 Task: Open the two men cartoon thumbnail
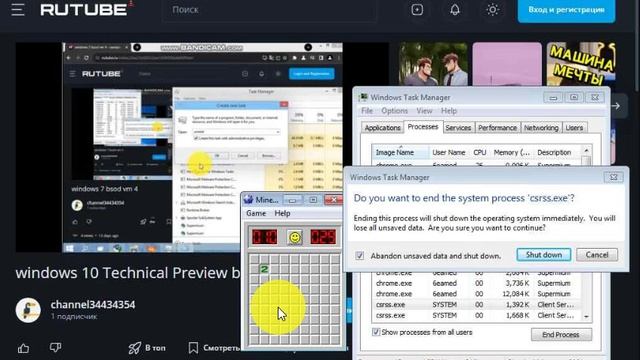[x=433, y=64]
